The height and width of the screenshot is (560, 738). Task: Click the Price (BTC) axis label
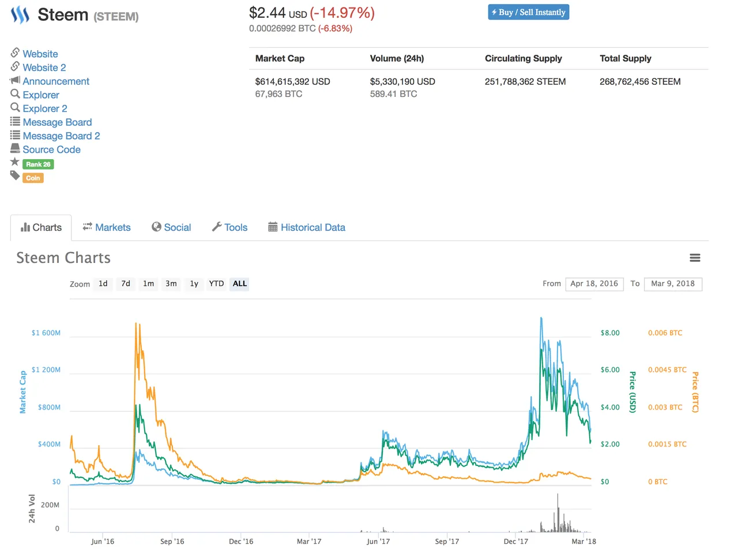[x=695, y=392]
